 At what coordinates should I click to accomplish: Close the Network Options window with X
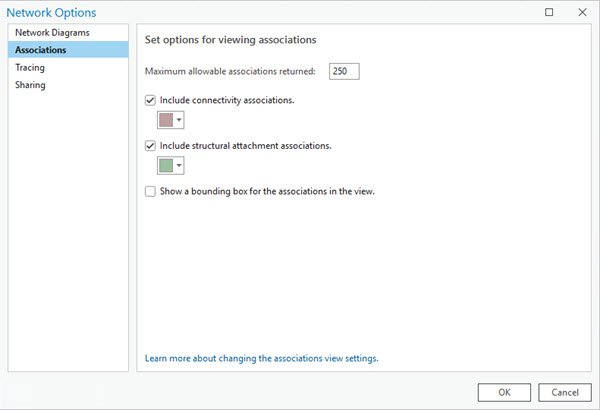tap(581, 12)
